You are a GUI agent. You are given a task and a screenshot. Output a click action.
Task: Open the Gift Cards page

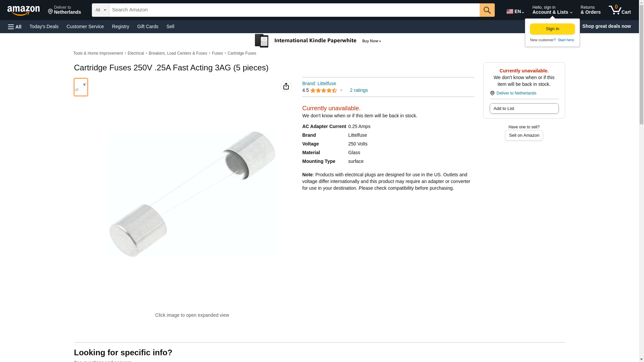148,26
